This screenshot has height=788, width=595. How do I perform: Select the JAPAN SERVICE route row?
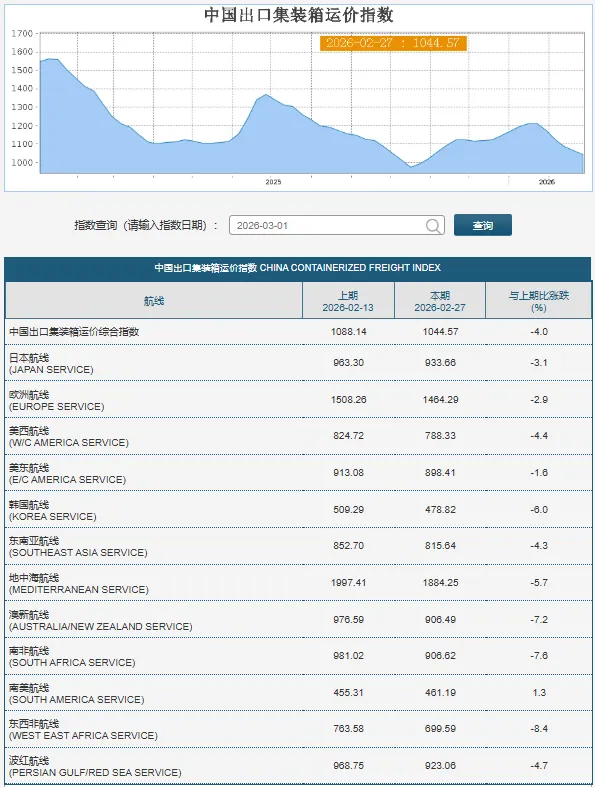298,363
